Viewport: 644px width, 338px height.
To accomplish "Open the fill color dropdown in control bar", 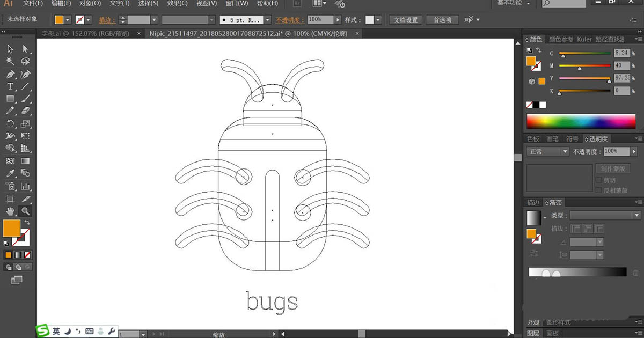I will (68, 20).
